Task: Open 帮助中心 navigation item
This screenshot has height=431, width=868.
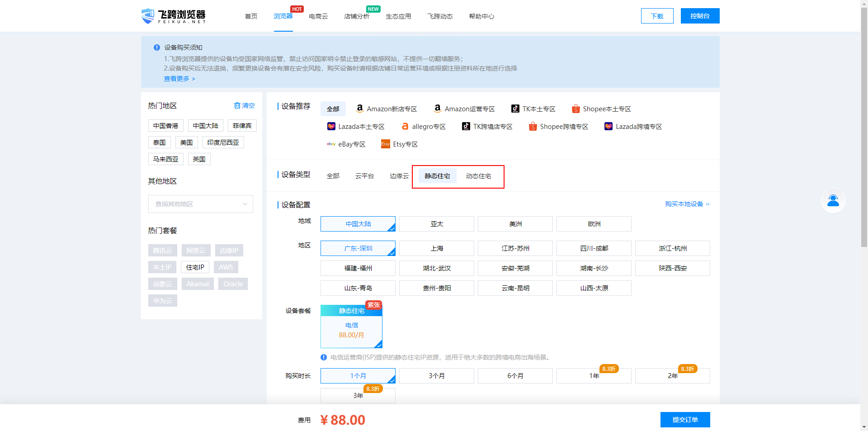Action: 481,16
